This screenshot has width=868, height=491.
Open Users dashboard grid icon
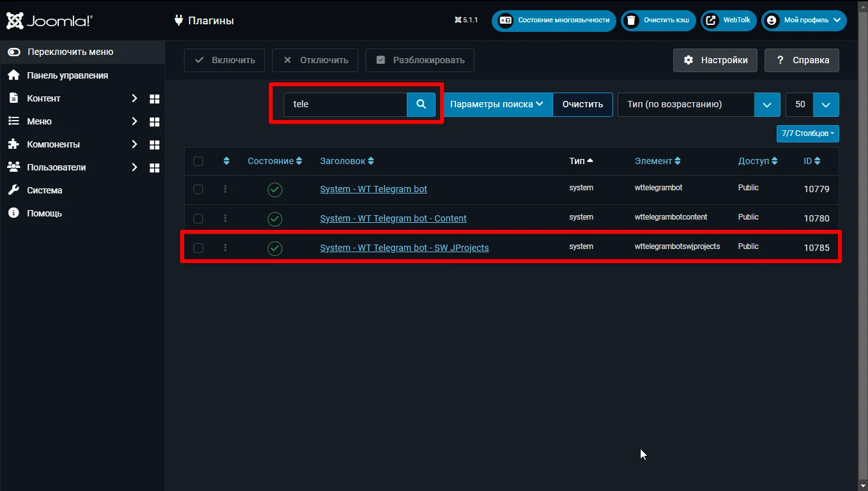tap(154, 168)
